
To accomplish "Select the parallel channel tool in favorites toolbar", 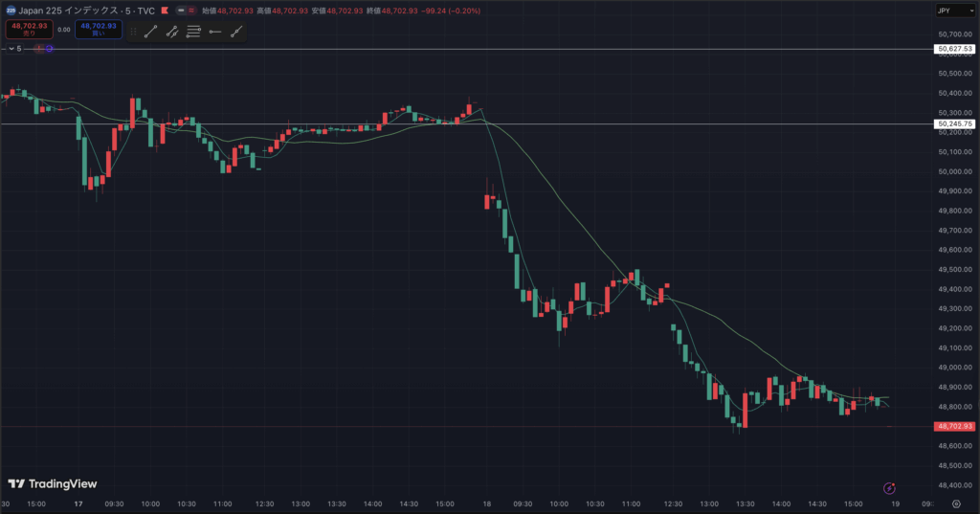I will pos(172,31).
